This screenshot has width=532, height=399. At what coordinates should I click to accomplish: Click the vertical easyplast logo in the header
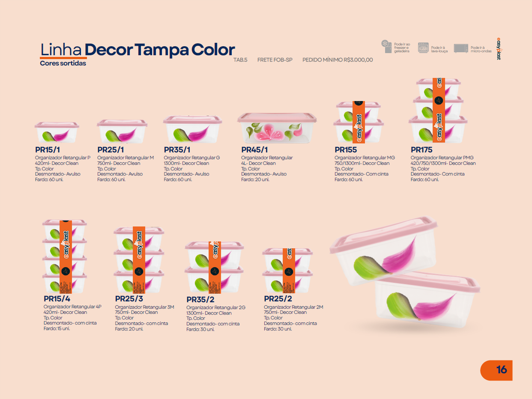click(499, 48)
